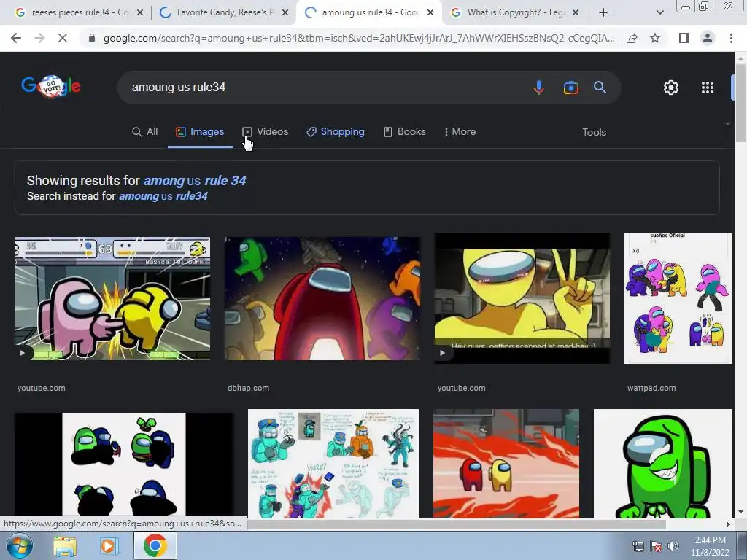Image resolution: width=747 pixels, height=560 pixels.
Task: Open the pink and yellow crewmate fight thumbnail
Action: [112, 298]
